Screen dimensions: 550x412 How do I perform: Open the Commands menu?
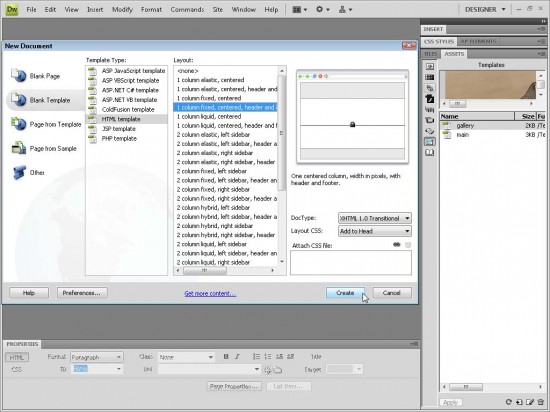click(x=187, y=9)
